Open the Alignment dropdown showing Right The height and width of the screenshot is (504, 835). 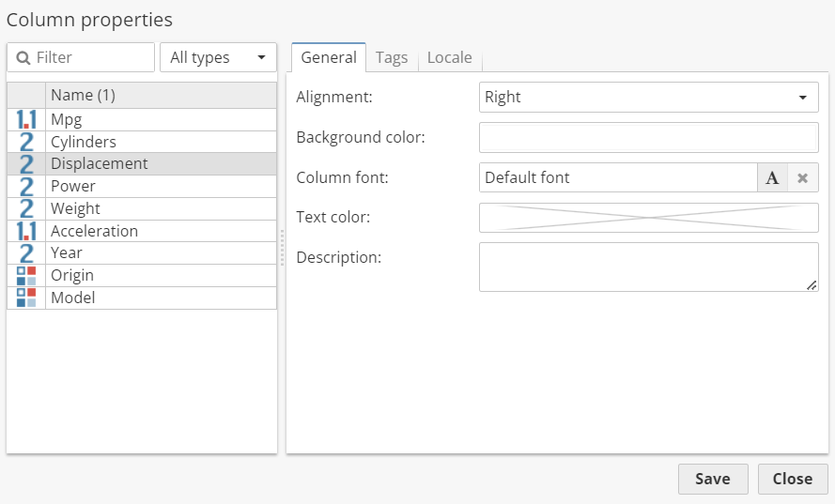point(649,97)
